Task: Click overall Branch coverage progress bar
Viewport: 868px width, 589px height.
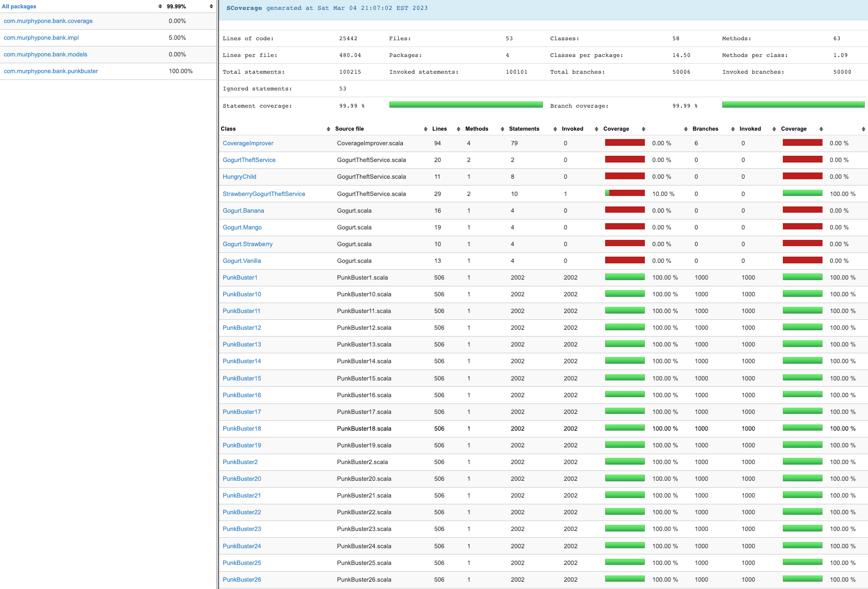Action: (x=793, y=105)
